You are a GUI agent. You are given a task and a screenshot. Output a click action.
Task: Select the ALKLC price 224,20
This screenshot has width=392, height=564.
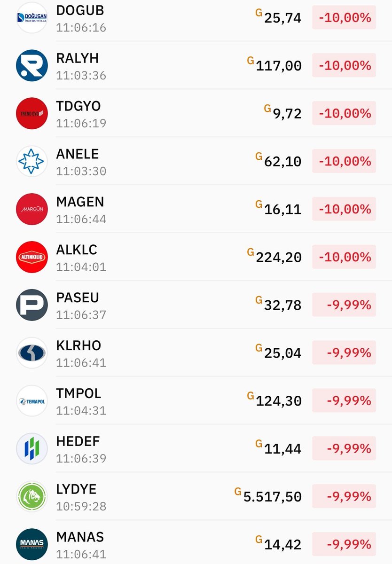pyautogui.click(x=279, y=258)
